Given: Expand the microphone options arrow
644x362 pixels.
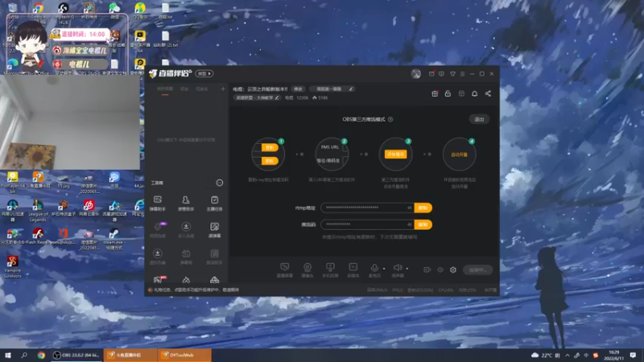Looking at the screenshot, I should 384,269.
